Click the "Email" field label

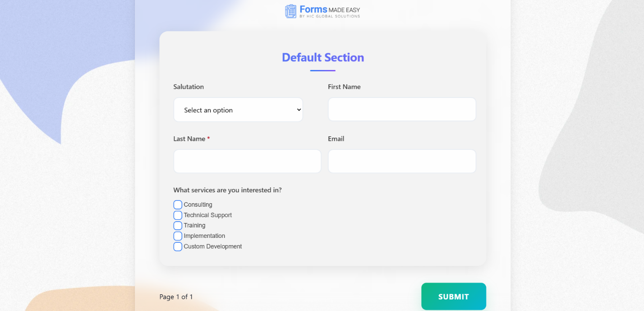click(x=336, y=139)
